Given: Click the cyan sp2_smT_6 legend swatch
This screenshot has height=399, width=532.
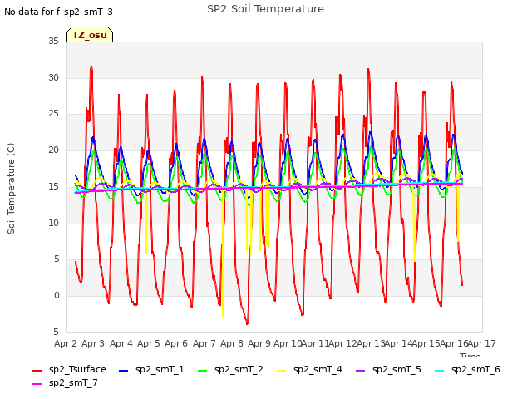Looking at the screenshot, I should [x=439, y=371].
